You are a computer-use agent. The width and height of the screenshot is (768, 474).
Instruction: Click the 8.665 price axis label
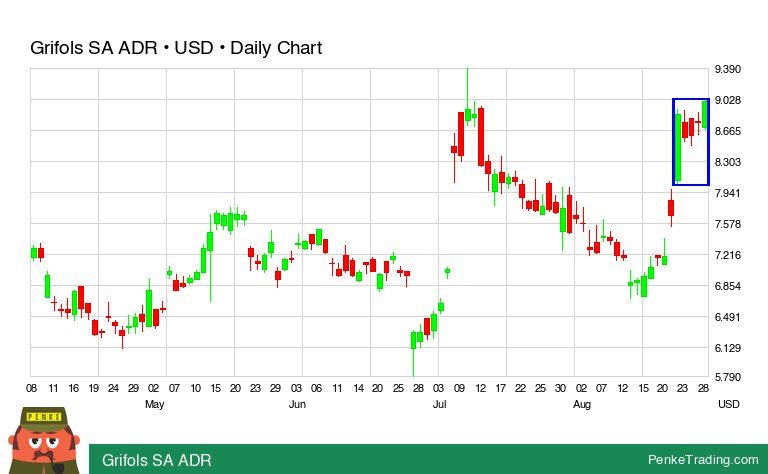click(x=727, y=131)
